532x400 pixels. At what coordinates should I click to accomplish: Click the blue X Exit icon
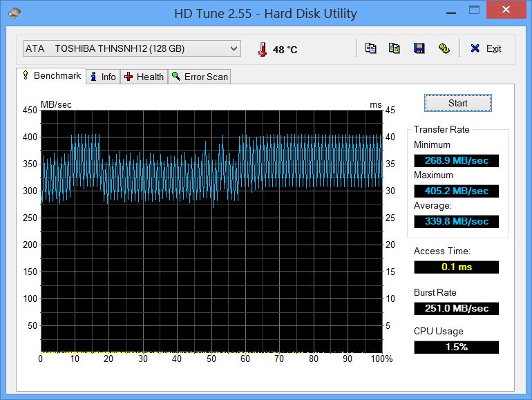coord(475,48)
